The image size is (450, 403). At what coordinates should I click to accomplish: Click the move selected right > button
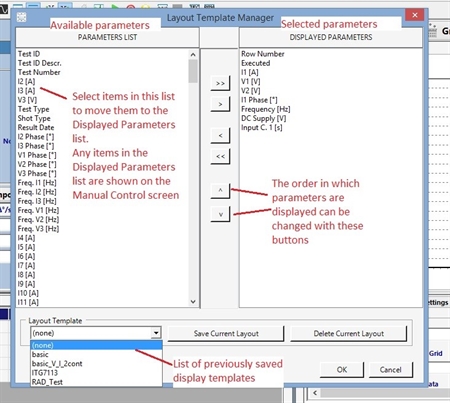[x=220, y=104]
